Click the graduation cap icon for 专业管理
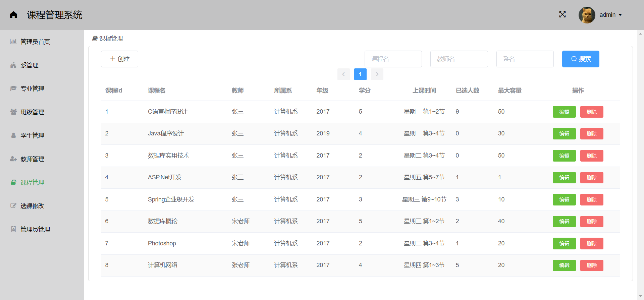Image resolution: width=644 pixels, height=300 pixels. (x=13, y=88)
